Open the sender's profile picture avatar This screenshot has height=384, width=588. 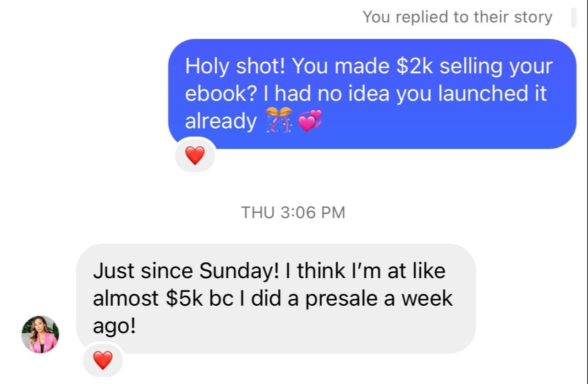coord(40,335)
